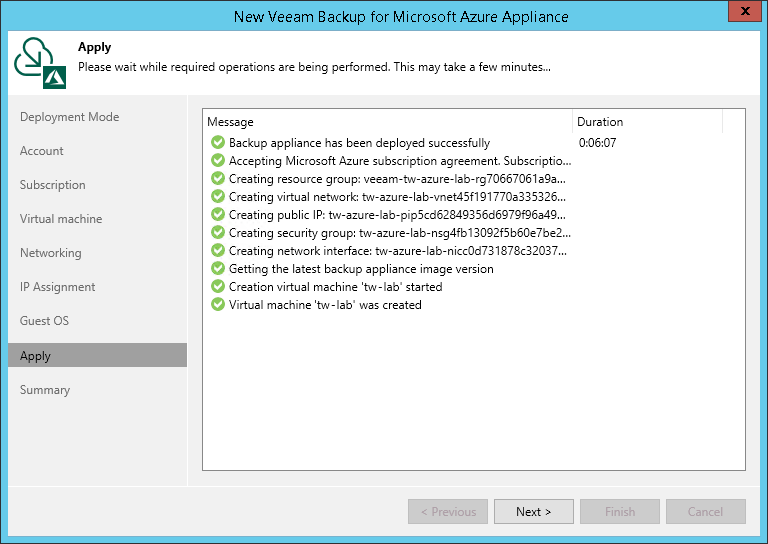Image resolution: width=768 pixels, height=544 pixels.
Task: Click green check icon beside 'Creating public IP'
Action: coord(217,214)
